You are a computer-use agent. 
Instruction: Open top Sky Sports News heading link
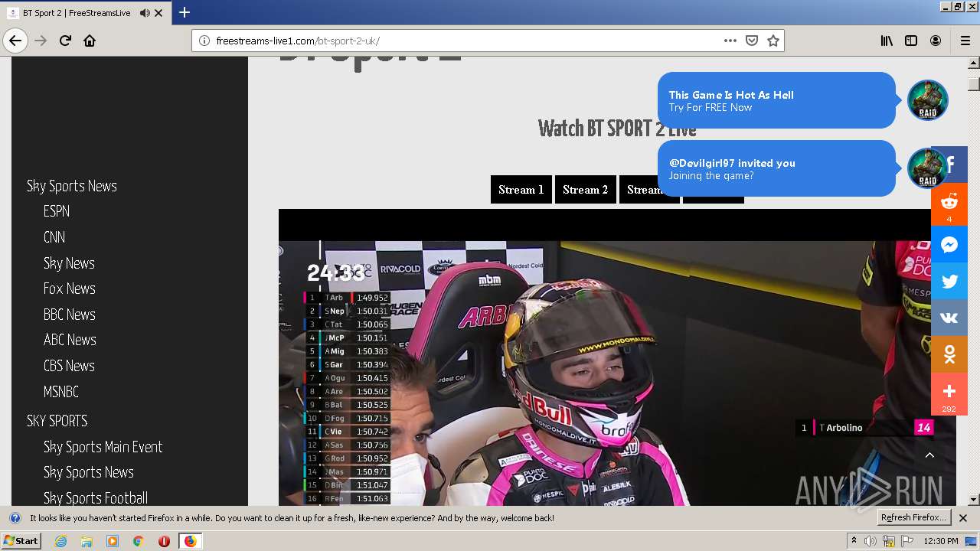pyautogui.click(x=72, y=186)
